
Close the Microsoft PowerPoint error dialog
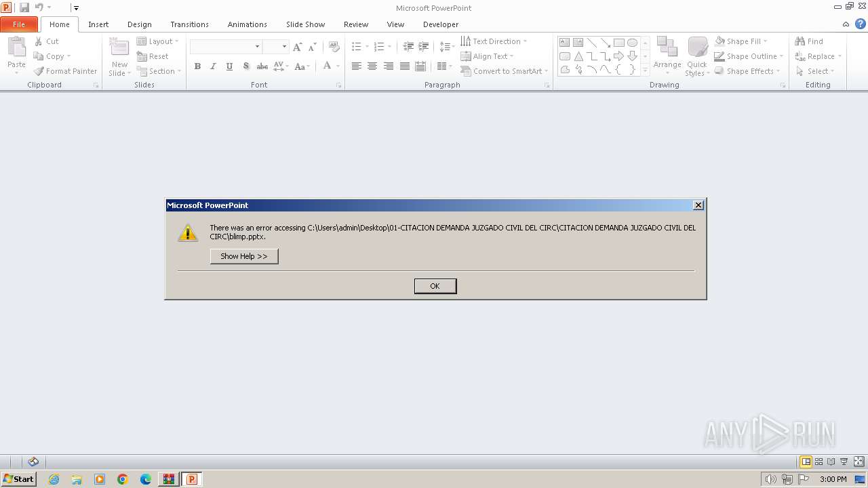pyautogui.click(x=698, y=205)
